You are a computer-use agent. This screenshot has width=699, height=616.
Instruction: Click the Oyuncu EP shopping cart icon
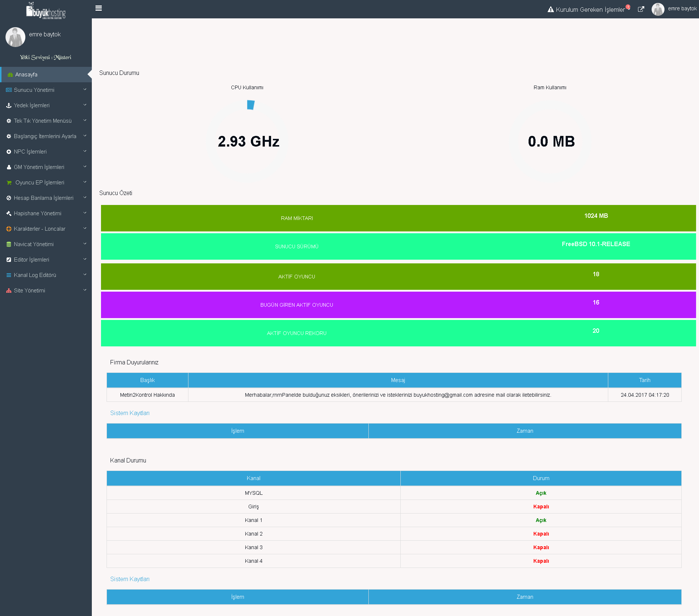tap(9, 183)
